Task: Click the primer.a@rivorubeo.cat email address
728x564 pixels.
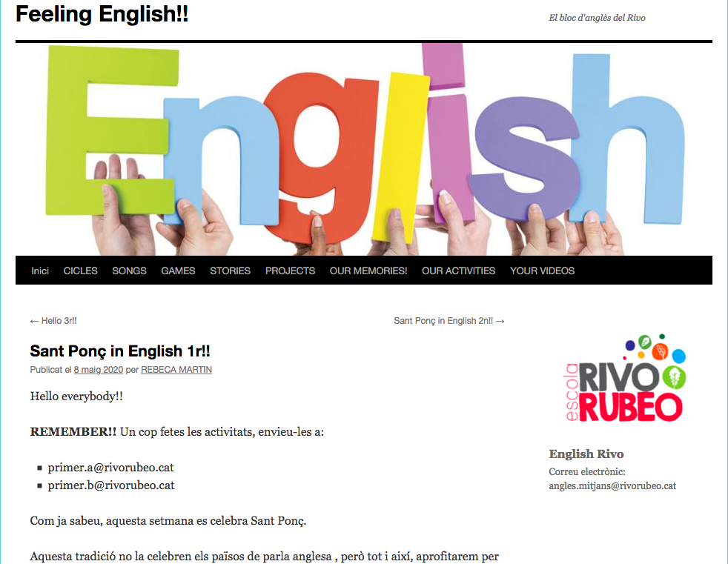Action: tap(111, 468)
